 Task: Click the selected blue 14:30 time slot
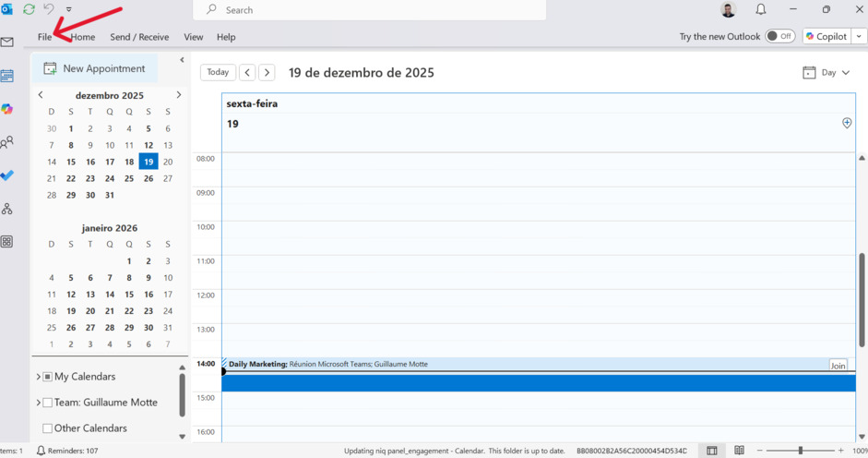click(x=539, y=382)
